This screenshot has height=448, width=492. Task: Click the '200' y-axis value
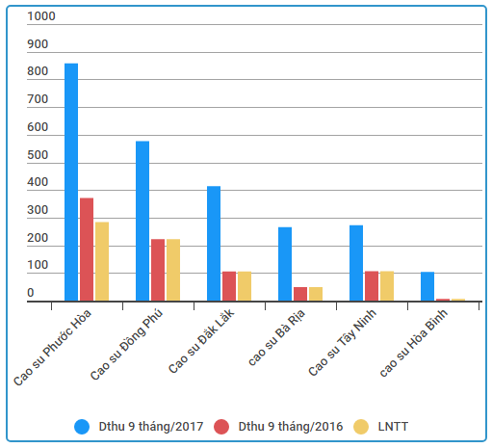pos(38,238)
